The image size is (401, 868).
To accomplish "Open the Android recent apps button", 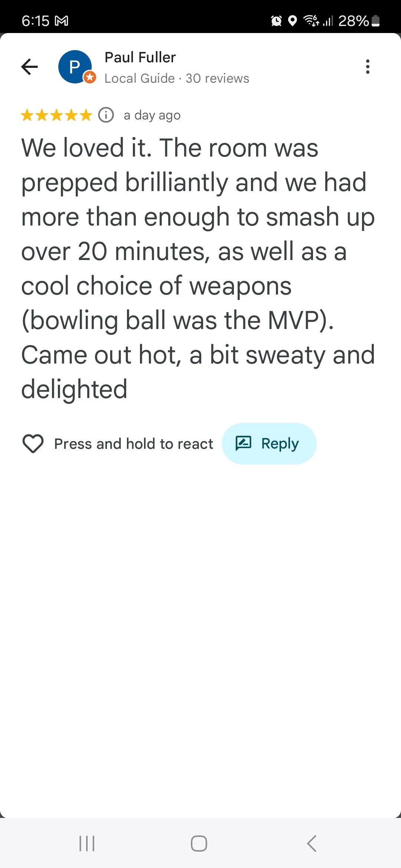I will pyautogui.click(x=87, y=843).
